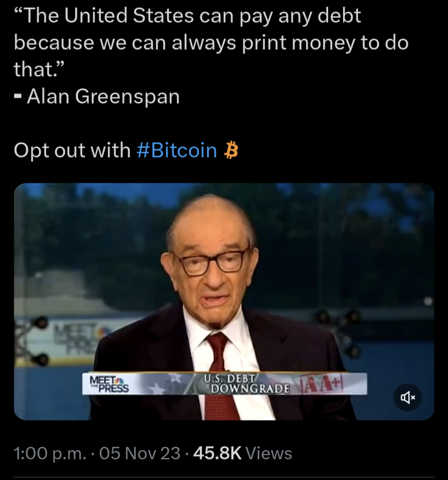Click the orange Bitcoin emoji symbol
This screenshot has width=448, height=480.
coord(231,150)
